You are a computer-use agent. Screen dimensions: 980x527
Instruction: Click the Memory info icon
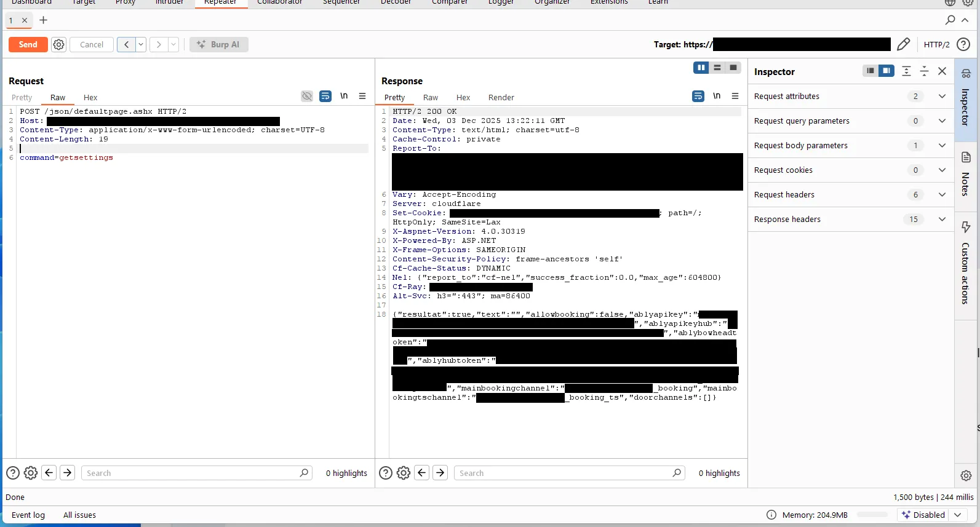pyautogui.click(x=771, y=515)
